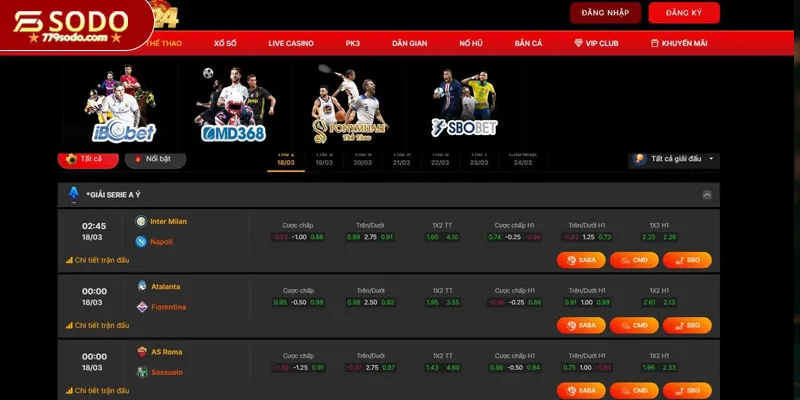Click SBO button for AS Roma match
The height and width of the screenshot is (400, 800).
point(687,391)
